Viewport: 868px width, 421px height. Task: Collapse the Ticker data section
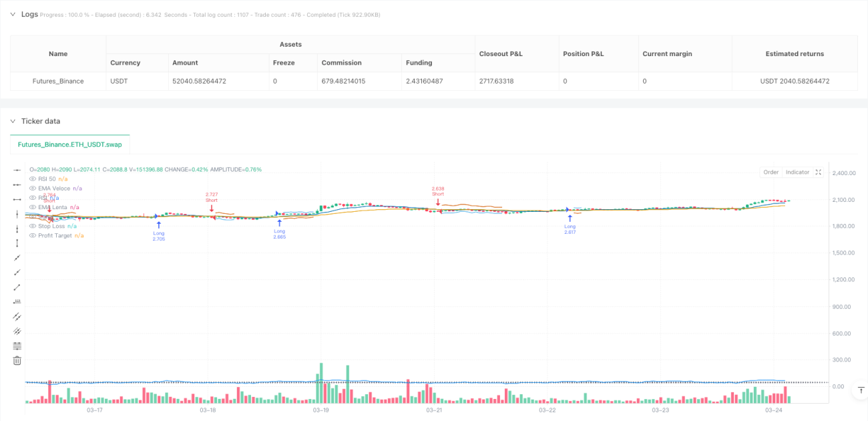[13, 121]
